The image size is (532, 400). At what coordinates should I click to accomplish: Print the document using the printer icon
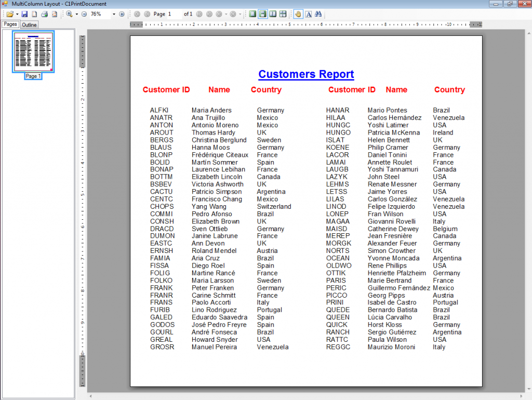[x=45, y=14]
